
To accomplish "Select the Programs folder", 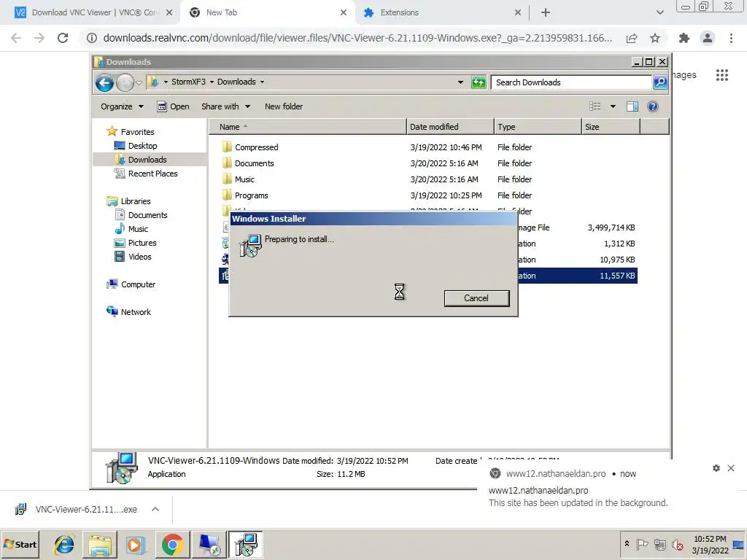I will pos(251,195).
